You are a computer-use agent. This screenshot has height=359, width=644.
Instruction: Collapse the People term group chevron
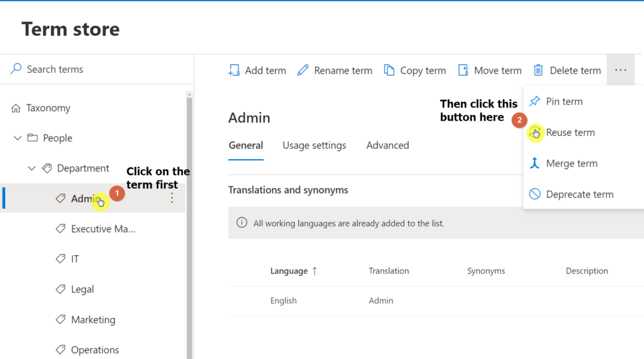coord(17,138)
